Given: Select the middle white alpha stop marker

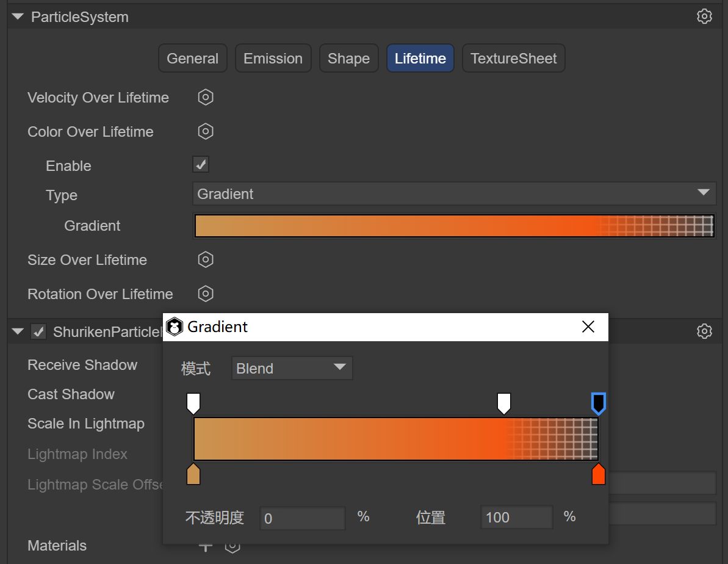Looking at the screenshot, I should point(503,403).
